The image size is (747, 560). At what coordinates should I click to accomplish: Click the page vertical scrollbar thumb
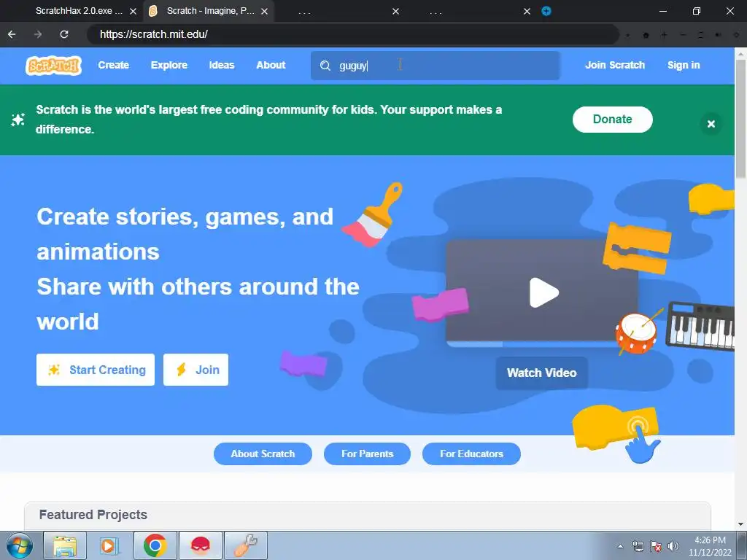(x=741, y=118)
